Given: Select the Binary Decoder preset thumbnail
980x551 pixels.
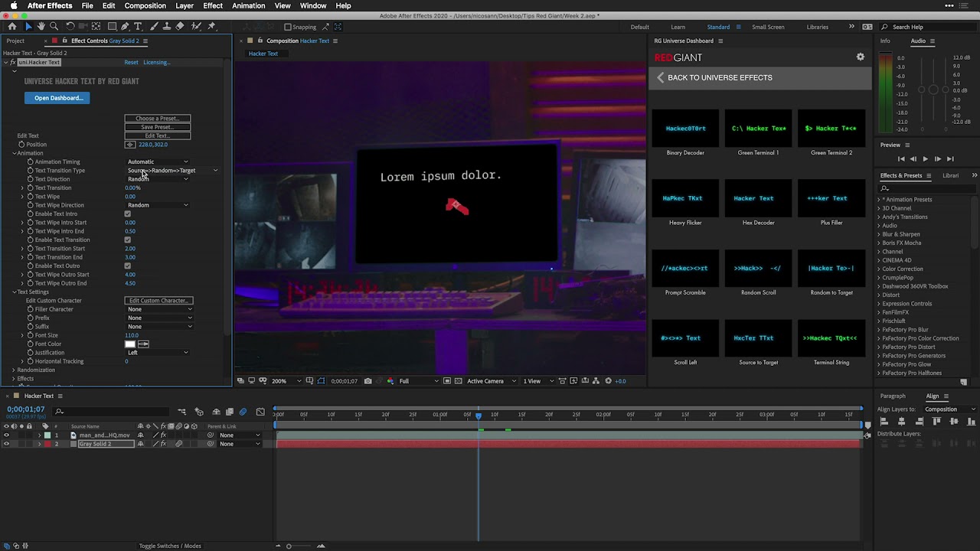Looking at the screenshot, I should click(685, 129).
